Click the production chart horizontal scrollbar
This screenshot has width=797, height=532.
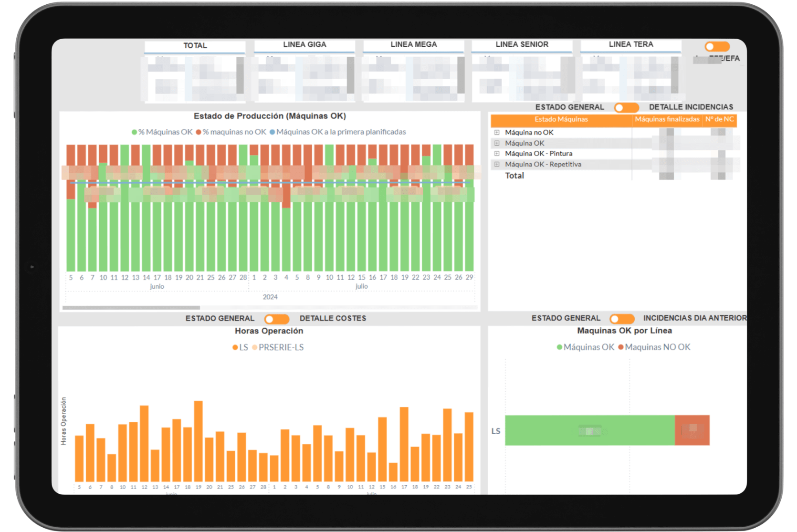131,308
